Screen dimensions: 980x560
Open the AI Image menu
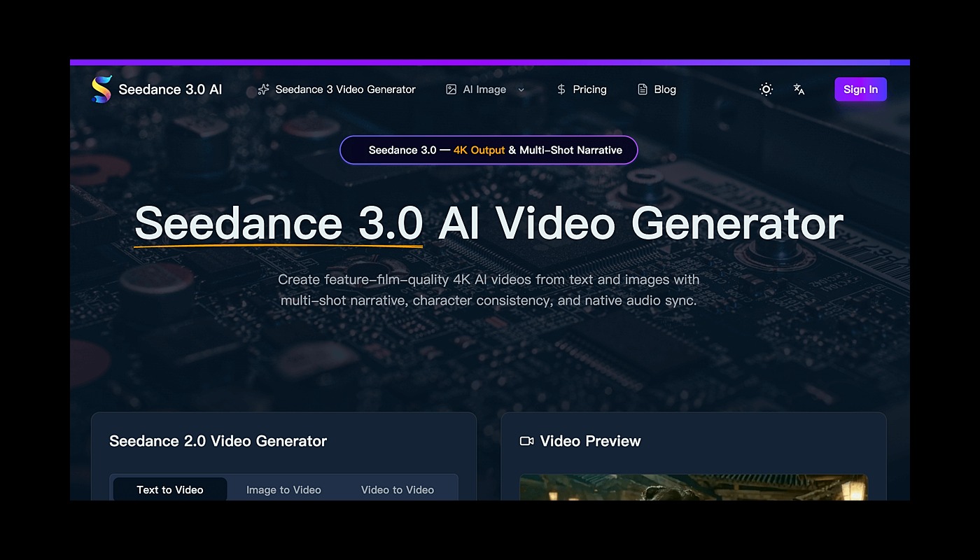click(485, 90)
